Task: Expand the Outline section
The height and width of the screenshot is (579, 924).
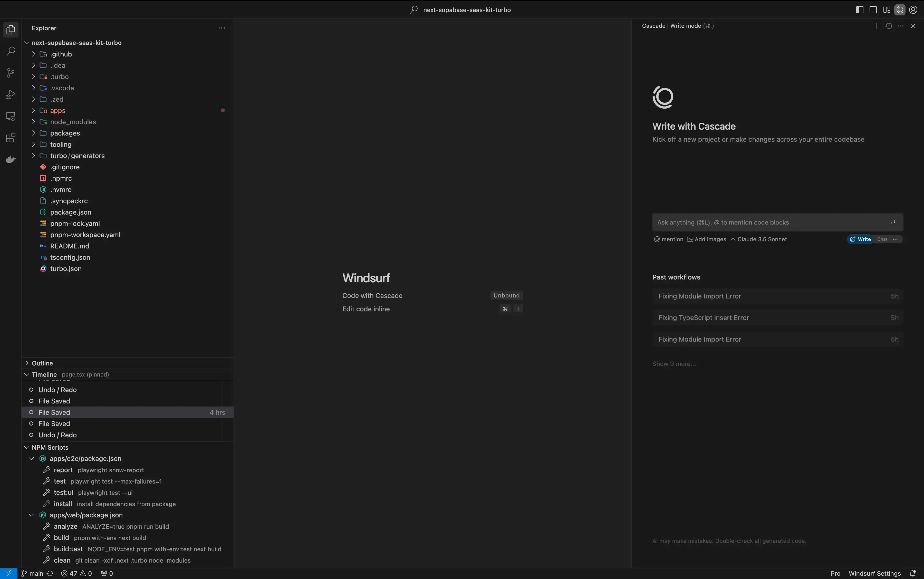Action: coord(42,363)
